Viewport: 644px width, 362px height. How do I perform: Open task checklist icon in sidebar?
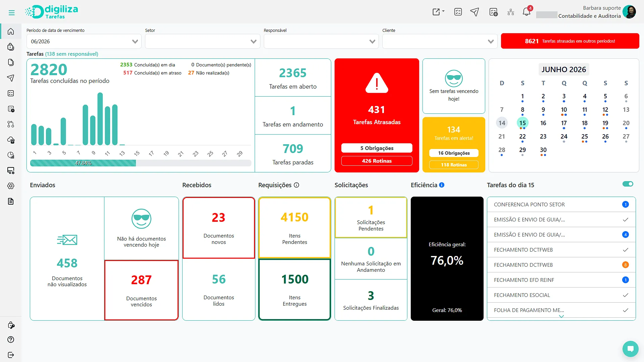tap(11, 93)
